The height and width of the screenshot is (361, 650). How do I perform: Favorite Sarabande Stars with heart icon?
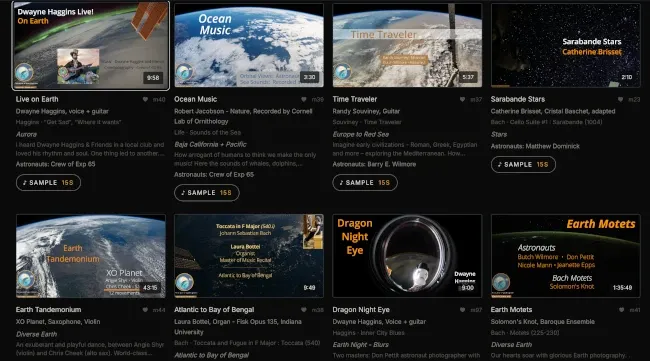coord(621,99)
